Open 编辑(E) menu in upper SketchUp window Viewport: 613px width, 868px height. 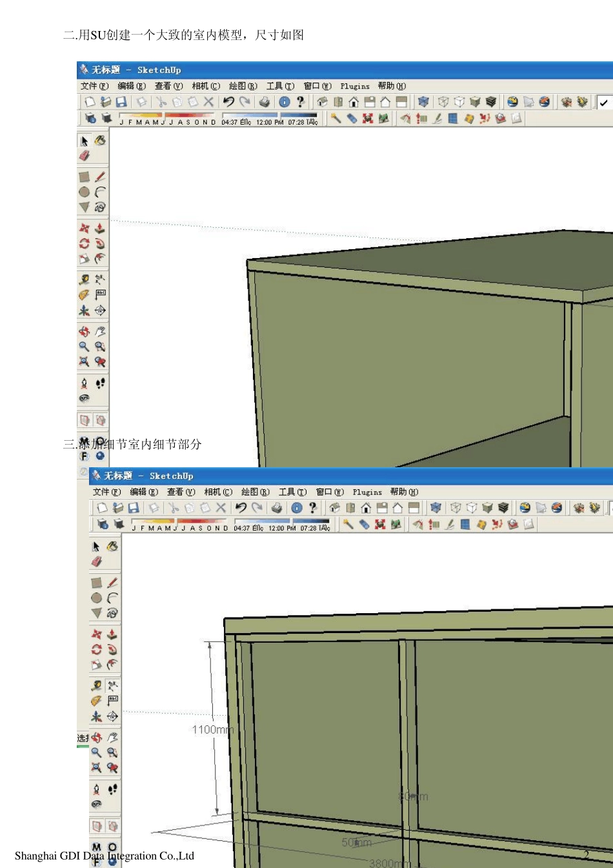132,86
